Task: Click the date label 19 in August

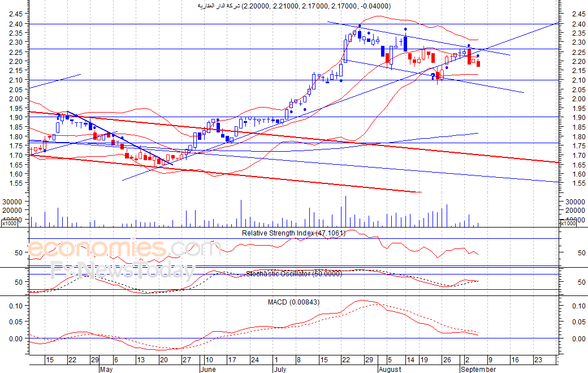Action: pos(423,360)
